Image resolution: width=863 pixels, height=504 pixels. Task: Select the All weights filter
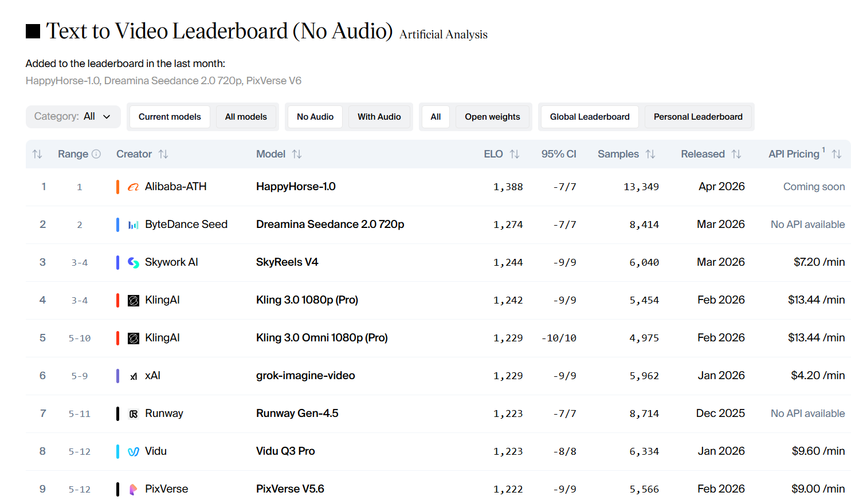(x=436, y=117)
